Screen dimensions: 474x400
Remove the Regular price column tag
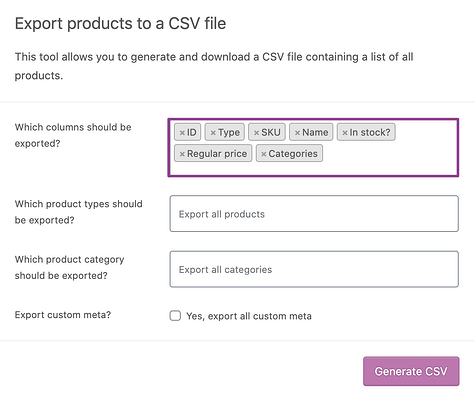[x=182, y=154]
